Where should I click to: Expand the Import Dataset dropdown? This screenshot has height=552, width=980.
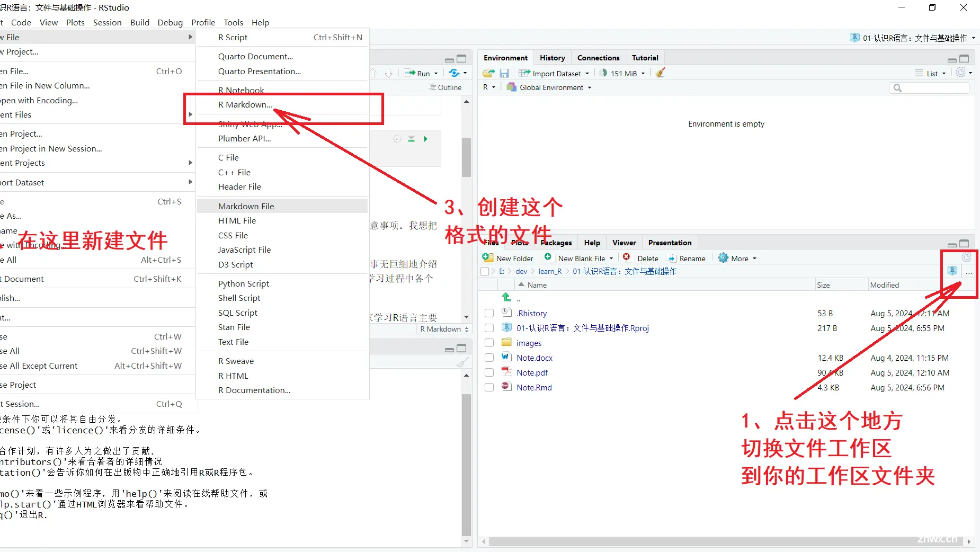(587, 74)
